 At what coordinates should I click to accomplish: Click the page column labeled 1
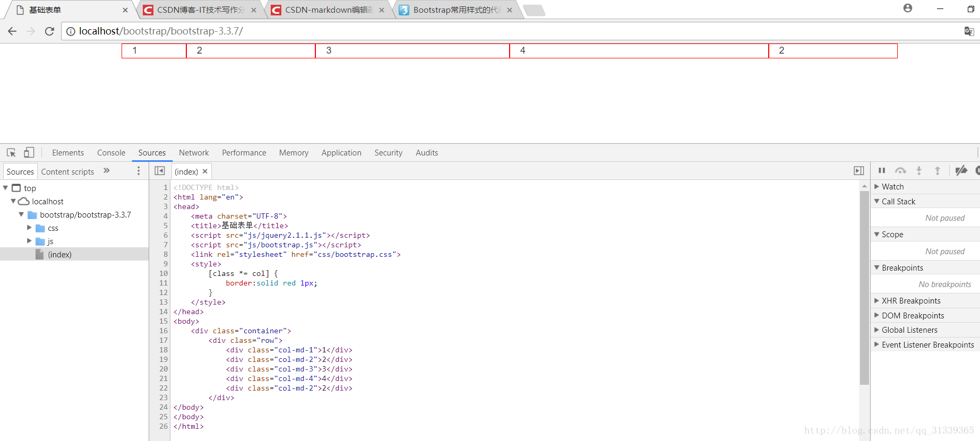[154, 51]
